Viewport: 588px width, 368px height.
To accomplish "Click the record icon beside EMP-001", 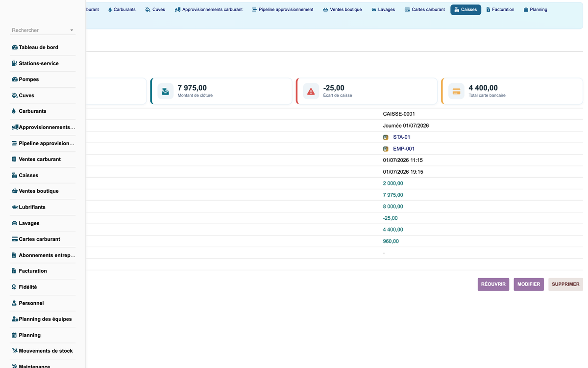I will point(386,149).
